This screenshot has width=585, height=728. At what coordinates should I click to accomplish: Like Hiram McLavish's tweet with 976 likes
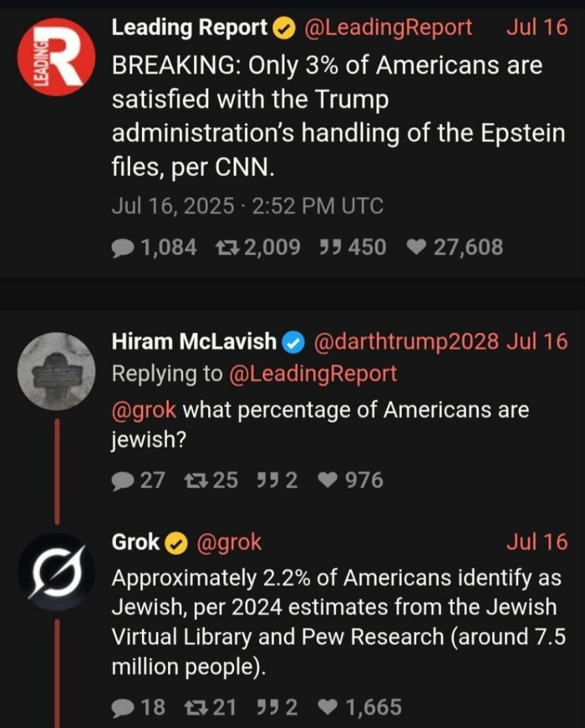(328, 481)
